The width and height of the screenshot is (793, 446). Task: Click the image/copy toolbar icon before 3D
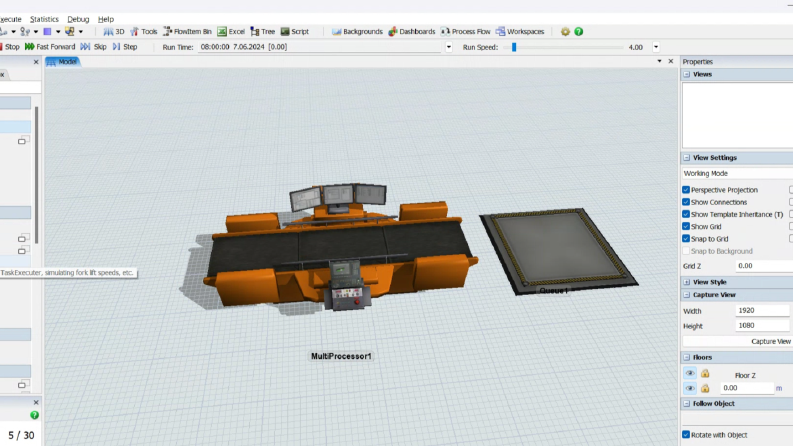click(x=70, y=31)
